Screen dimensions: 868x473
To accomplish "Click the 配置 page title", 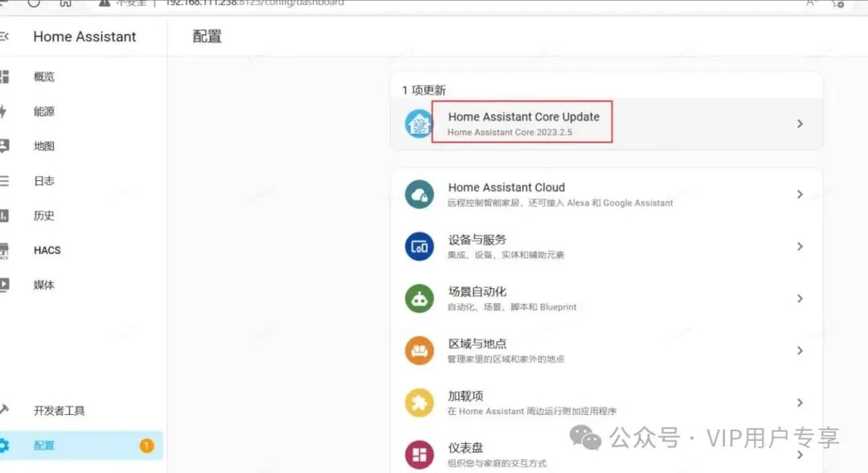I will coord(207,36).
